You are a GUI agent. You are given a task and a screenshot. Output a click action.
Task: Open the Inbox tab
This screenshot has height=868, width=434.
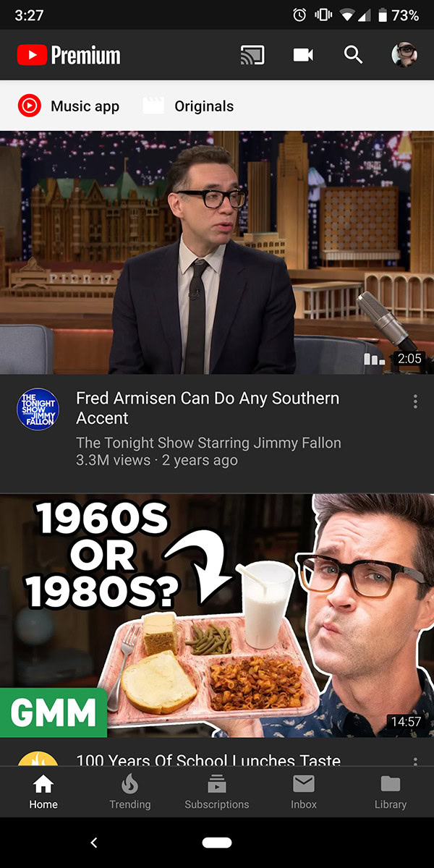coord(304,792)
